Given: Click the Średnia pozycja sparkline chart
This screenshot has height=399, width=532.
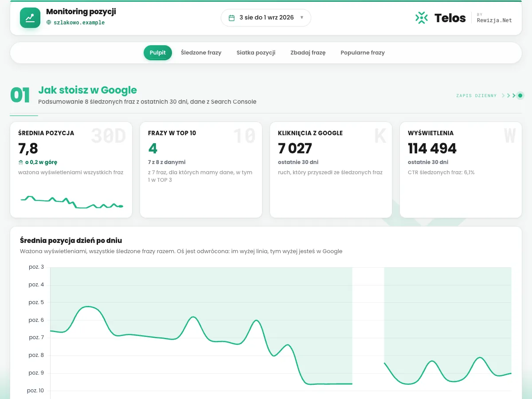Looking at the screenshot, I should tap(71, 202).
